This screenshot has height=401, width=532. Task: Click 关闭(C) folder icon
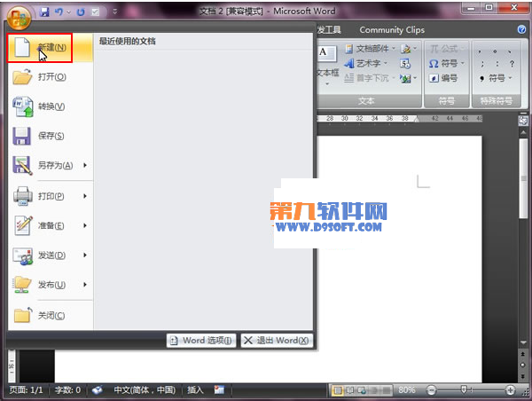[x=23, y=314]
